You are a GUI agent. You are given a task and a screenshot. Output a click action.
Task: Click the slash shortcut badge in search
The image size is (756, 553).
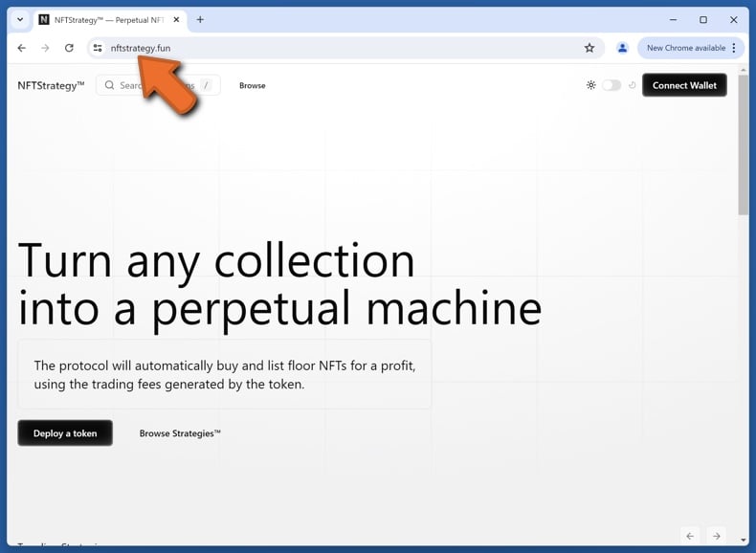(x=207, y=85)
